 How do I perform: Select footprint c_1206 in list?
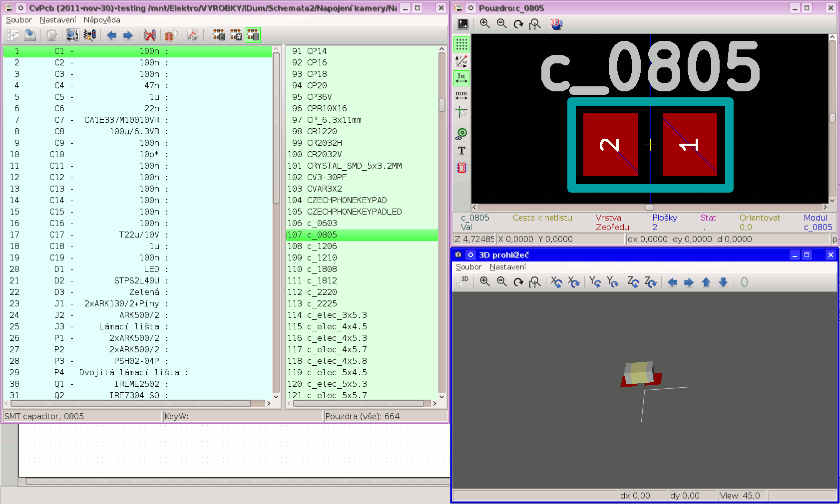pos(362,246)
